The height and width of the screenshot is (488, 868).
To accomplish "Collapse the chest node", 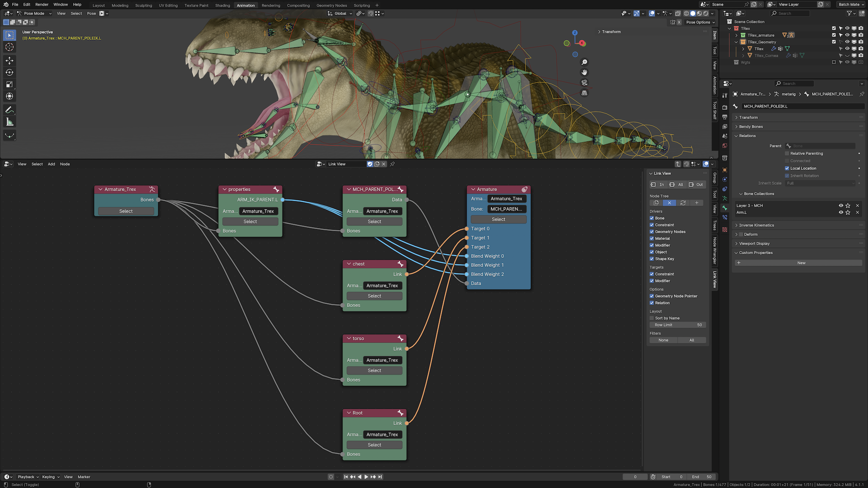I will (x=349, y=264).
